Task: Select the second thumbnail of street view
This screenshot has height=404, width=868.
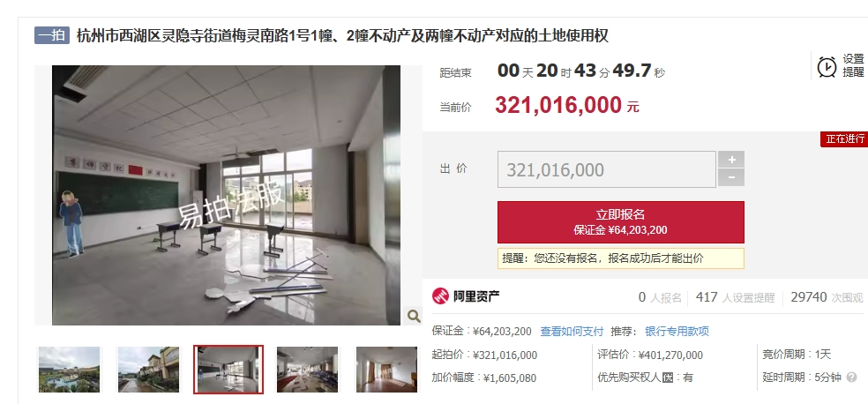Action: click(x=148, y=370)
